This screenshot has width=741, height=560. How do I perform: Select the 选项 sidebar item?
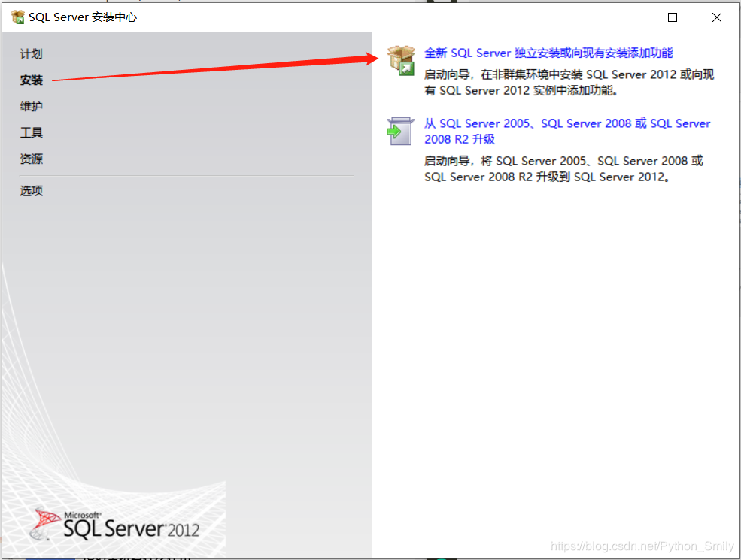pos(31,191)
